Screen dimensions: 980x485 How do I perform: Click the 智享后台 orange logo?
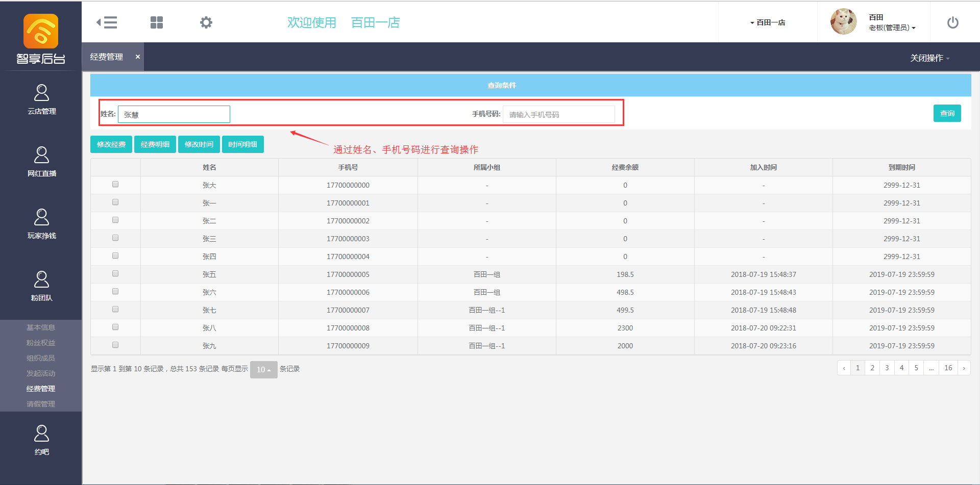tap(41, 31)
